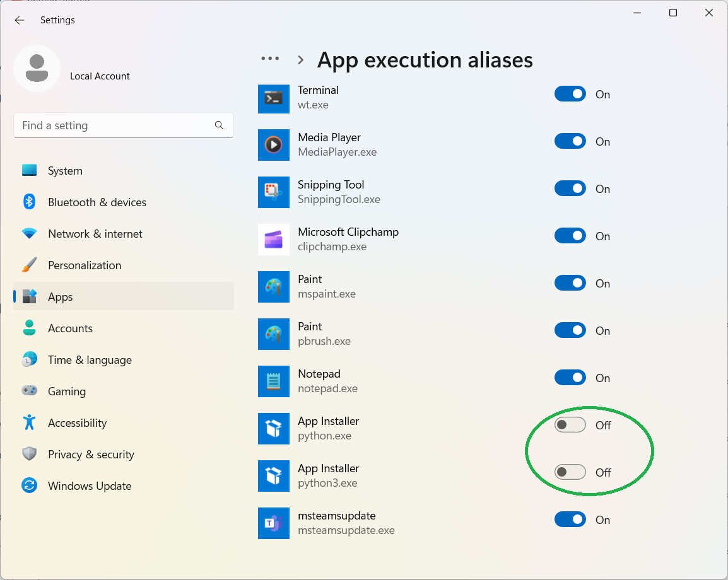Screen dimensions: 728x580
Task: Open System settings
Action: (124, 170)
